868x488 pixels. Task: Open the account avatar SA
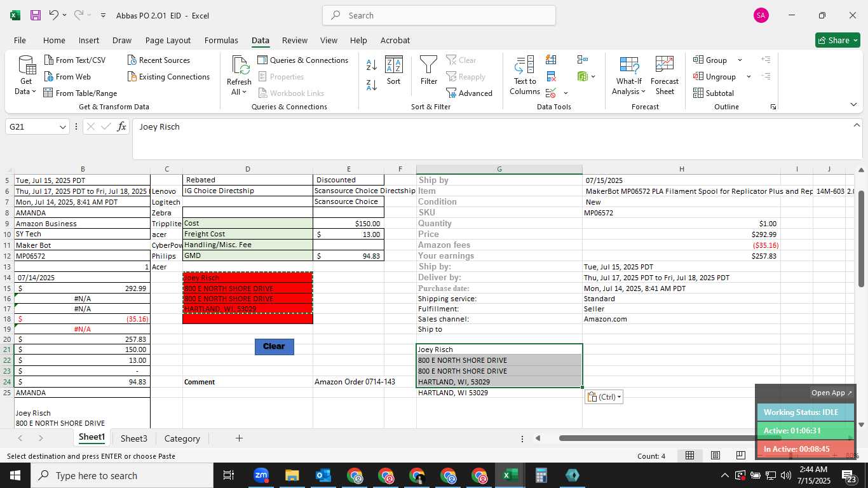(x=761, y=15)
